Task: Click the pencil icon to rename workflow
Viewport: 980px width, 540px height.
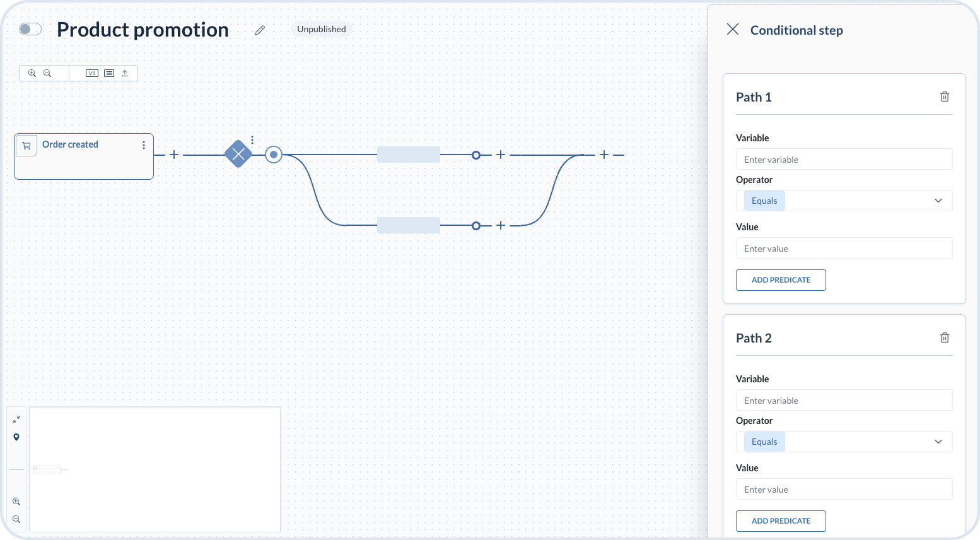Action: 260,30
